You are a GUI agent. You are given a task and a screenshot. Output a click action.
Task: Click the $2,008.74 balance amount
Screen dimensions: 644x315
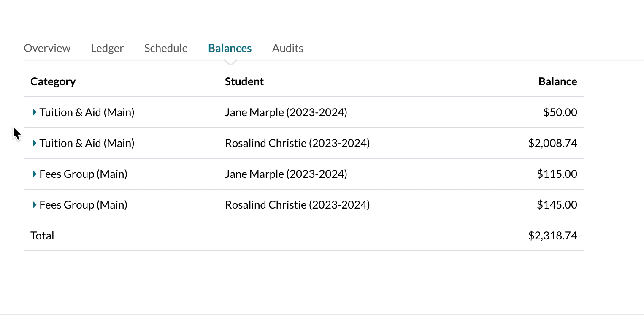pos(552,143)
